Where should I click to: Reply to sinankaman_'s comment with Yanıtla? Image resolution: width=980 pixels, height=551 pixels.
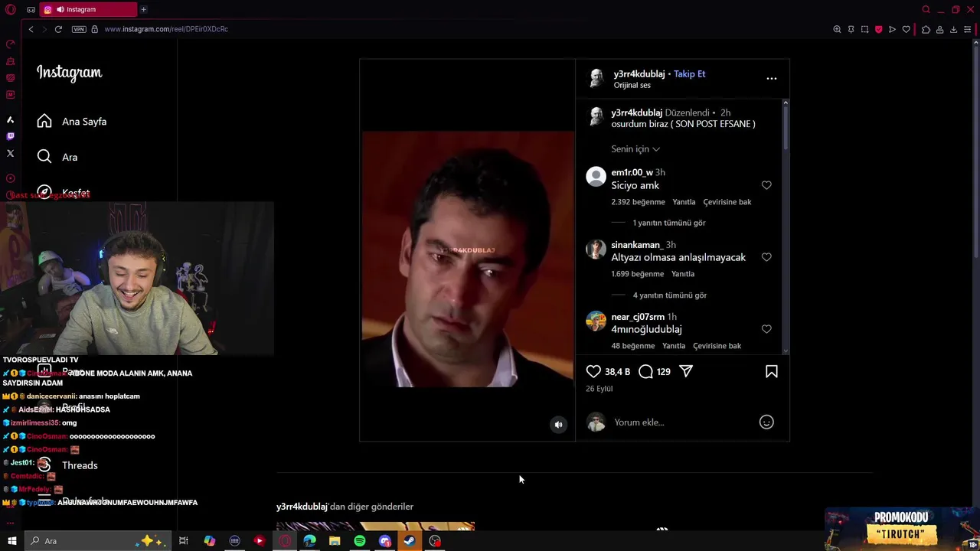(x=683, y=274)
